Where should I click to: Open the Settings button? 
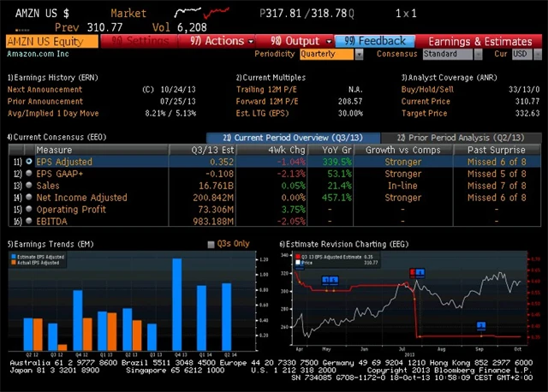(136, 40)
